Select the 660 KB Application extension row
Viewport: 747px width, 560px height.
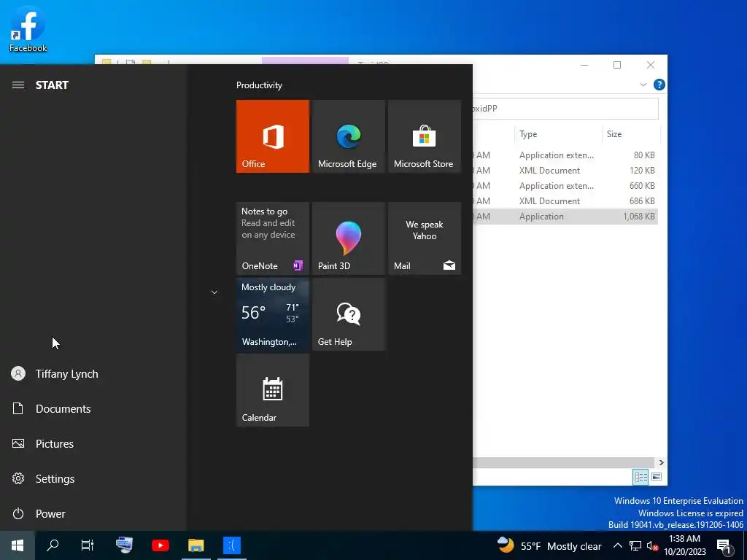[565, 186]
